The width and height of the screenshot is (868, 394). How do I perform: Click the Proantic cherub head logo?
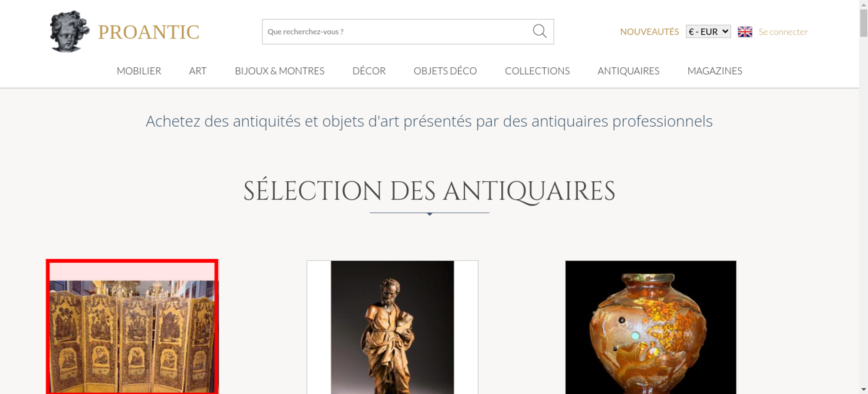(x=69, y=31)
